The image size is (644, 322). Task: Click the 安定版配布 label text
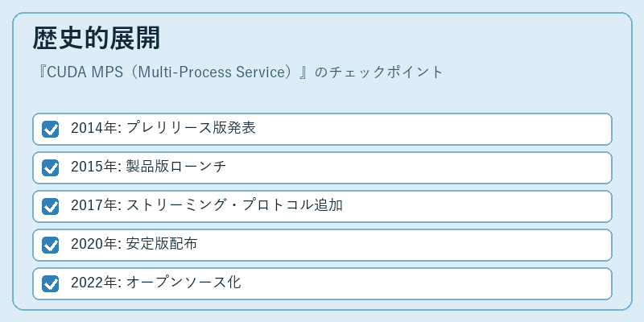click(x=162, y=244)
